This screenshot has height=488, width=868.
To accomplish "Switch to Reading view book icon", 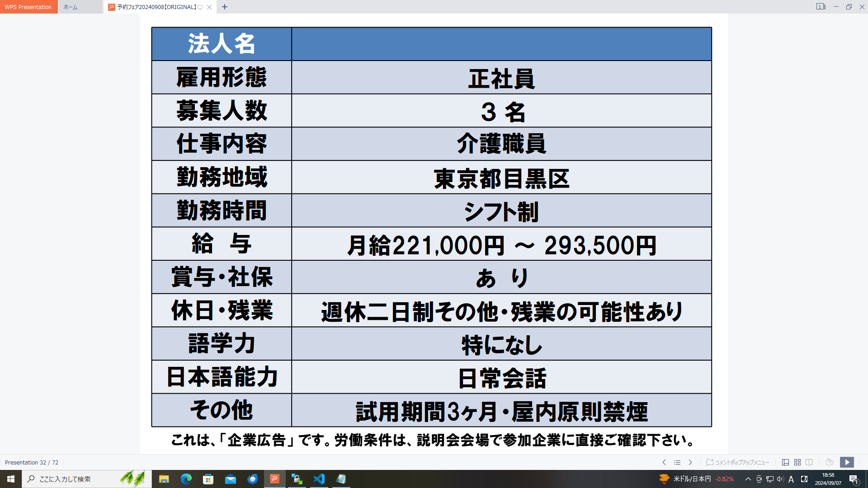I will click(809, 462).
